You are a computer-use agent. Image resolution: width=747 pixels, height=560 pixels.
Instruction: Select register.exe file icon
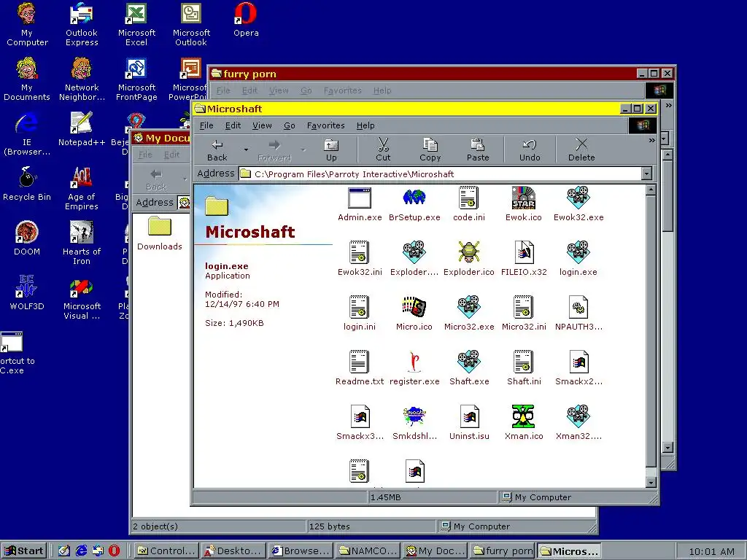(x=414, y=362)
